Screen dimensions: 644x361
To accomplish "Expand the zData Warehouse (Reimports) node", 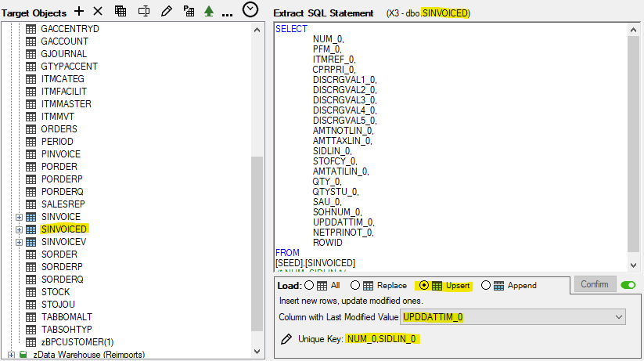I will (10, 355).
